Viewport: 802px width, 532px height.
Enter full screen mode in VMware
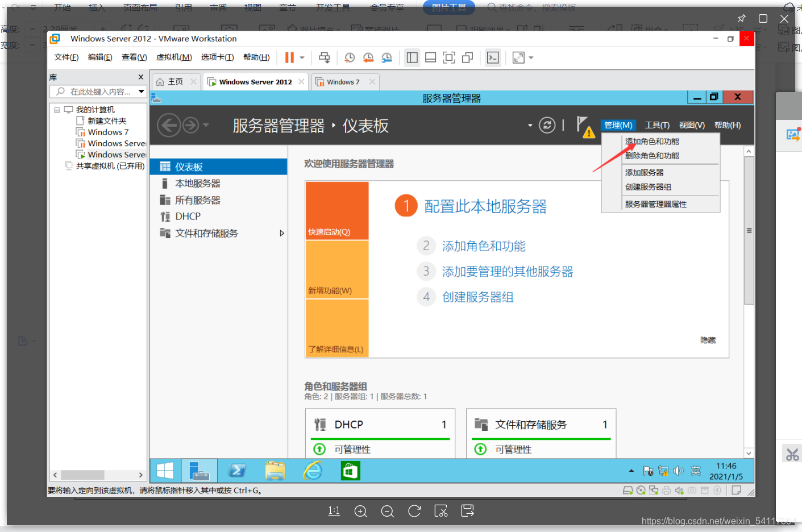point(449,57)
